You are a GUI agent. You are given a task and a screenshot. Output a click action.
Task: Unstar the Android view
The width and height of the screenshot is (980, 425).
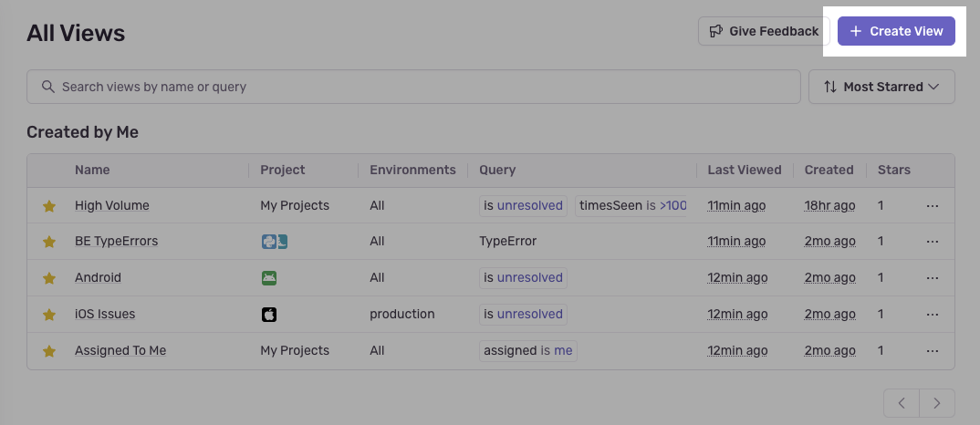pos(49,278)
